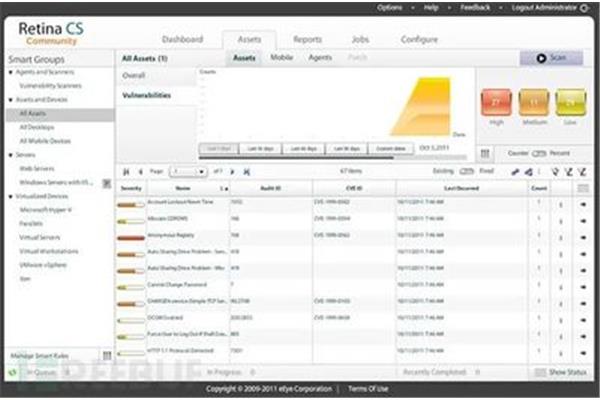Click the Scan play icon
Image resolution: width=600 pixels, height=400 pixels.
[541, 58]
